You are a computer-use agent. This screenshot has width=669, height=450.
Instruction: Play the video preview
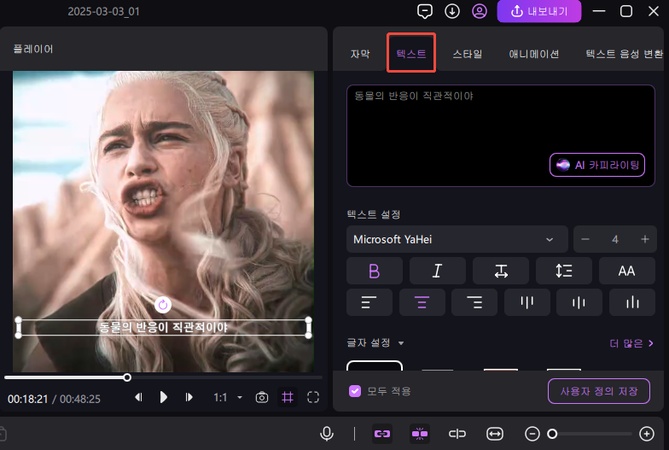163,398
